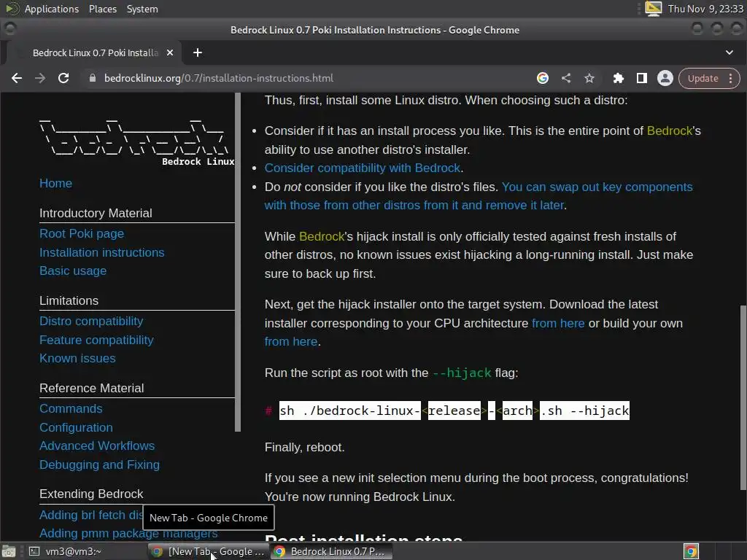This screenshot has height=560, width=747.
Task: Click the browser forward arrow
Action: pos(40,78)
